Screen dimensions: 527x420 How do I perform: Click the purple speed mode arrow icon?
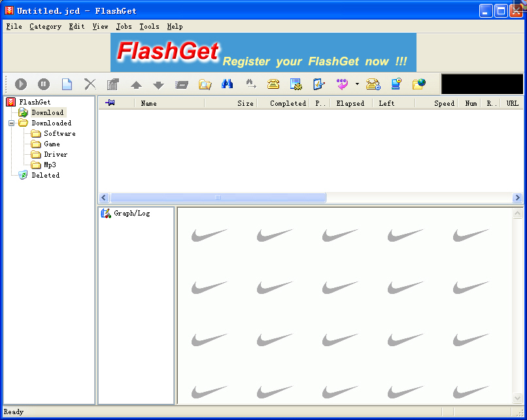[x=342, y=84]
